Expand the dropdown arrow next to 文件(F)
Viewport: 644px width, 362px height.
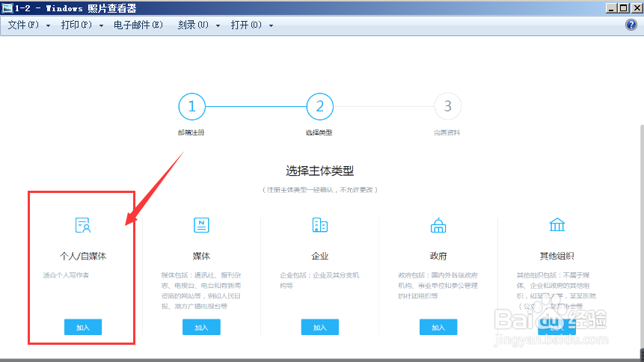[48, 25]
